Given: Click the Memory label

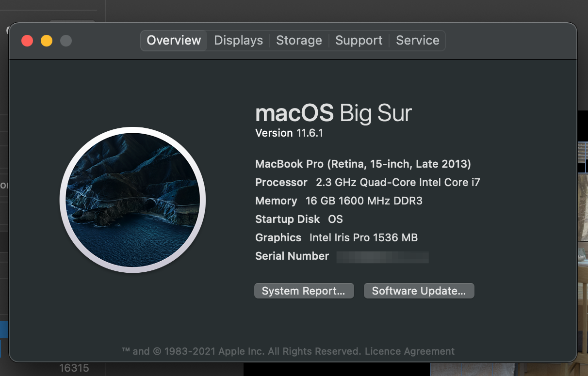Looking at the screenshot, I should click(x=276, y=201).
